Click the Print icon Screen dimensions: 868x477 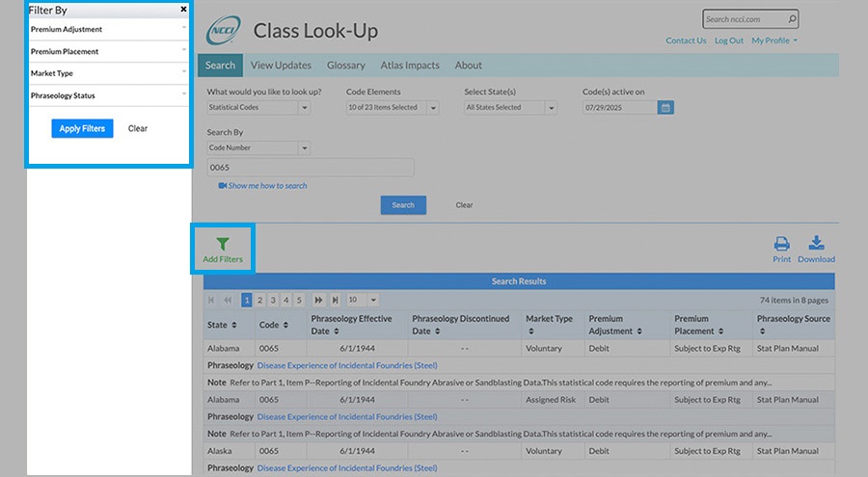[x=781, y=243]
